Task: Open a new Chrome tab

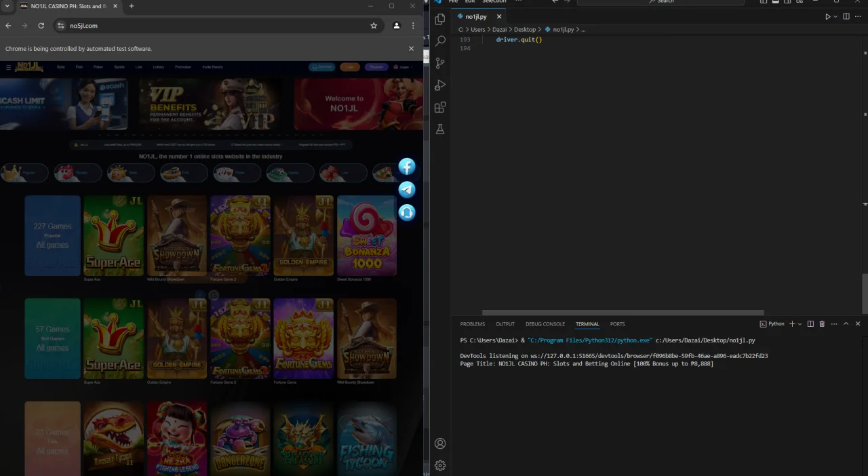Action: coord(132,6)
